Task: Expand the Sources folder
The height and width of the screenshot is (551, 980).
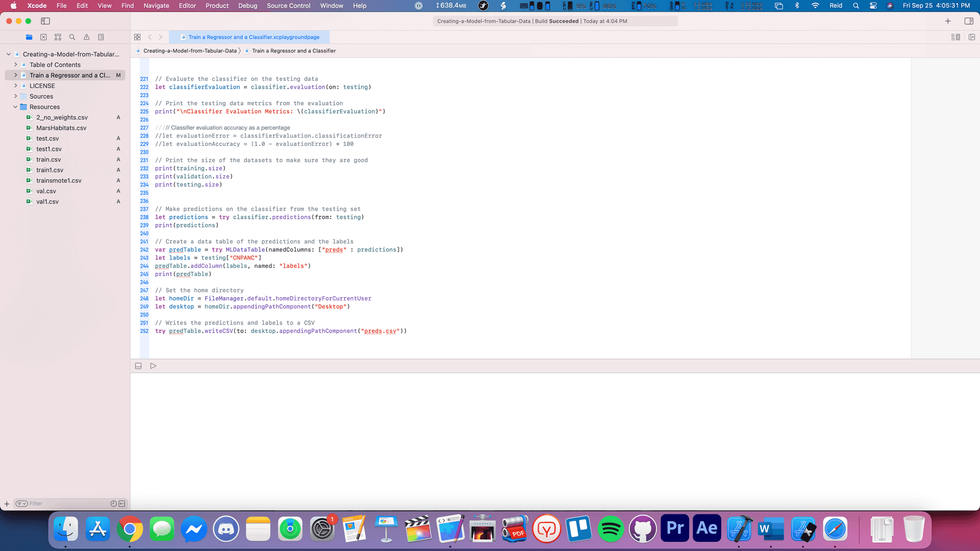Action: [15, 96]
